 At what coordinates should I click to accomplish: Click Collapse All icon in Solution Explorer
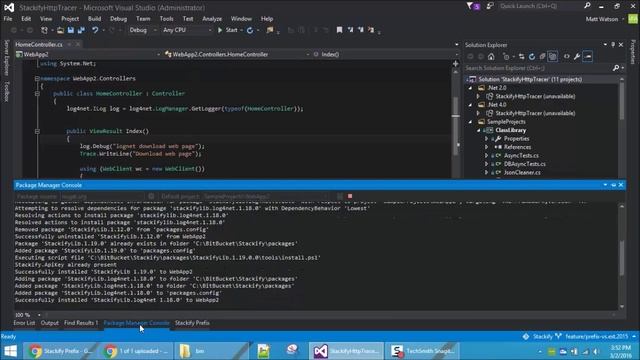tap(542, 57)
